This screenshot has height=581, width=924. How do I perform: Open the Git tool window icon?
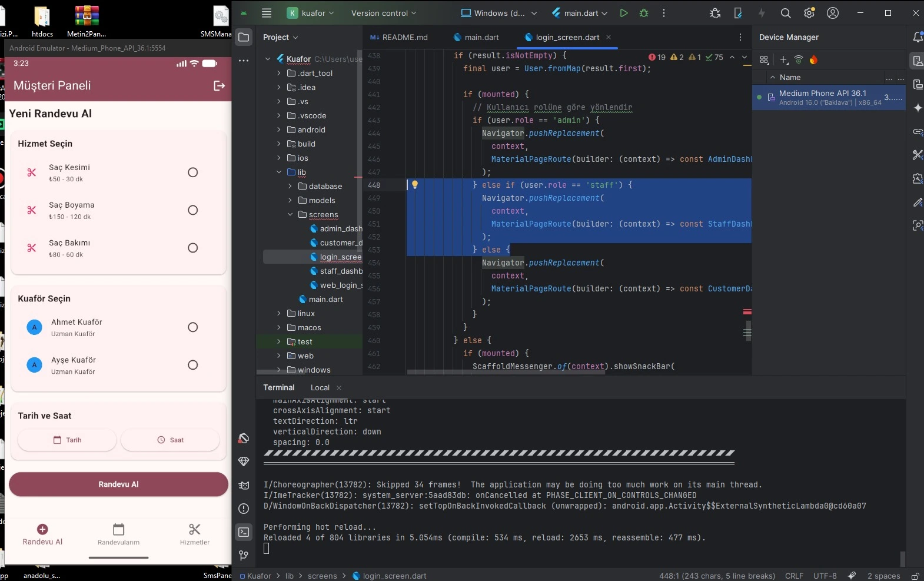click(x=244, y=556)
